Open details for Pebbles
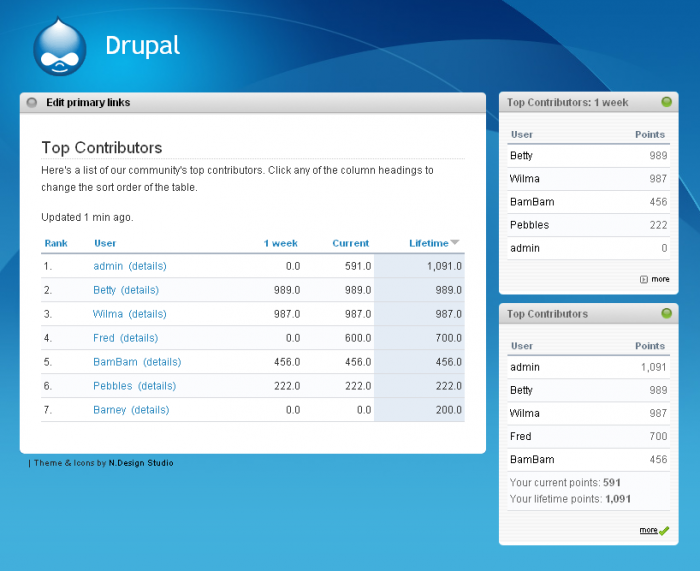700x571 pixels. [x=157, y=386]
